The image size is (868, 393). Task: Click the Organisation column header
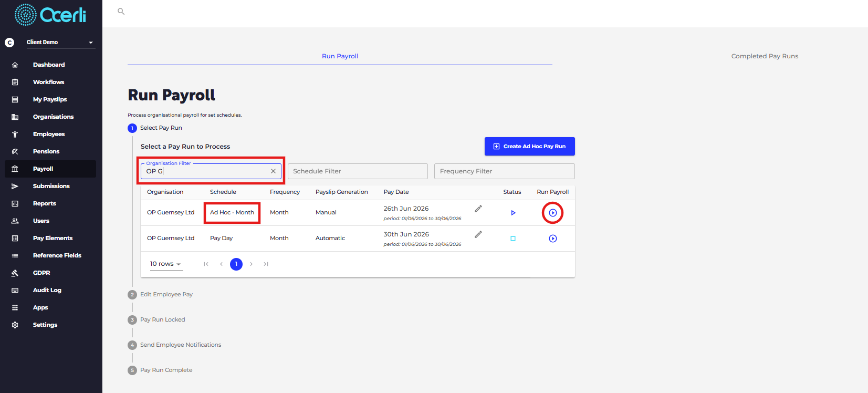point(165,192)
